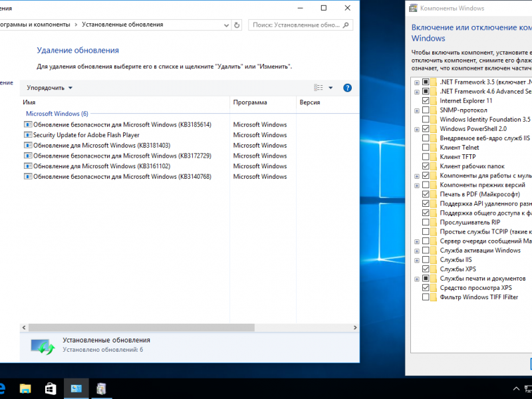The height and width of the screenshot is (399, 532).
Task: Click folder icon of XPS services
Action: (434, 269)
